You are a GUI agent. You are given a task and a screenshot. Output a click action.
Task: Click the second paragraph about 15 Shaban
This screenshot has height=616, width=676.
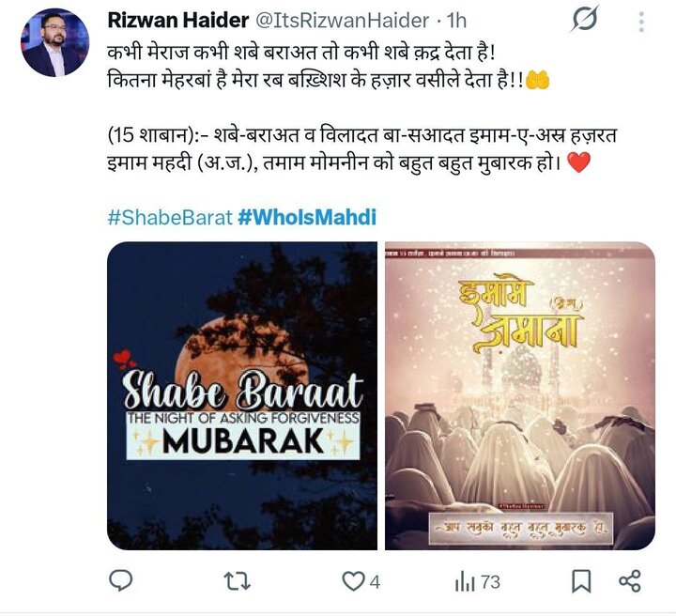tap(362, 149)
